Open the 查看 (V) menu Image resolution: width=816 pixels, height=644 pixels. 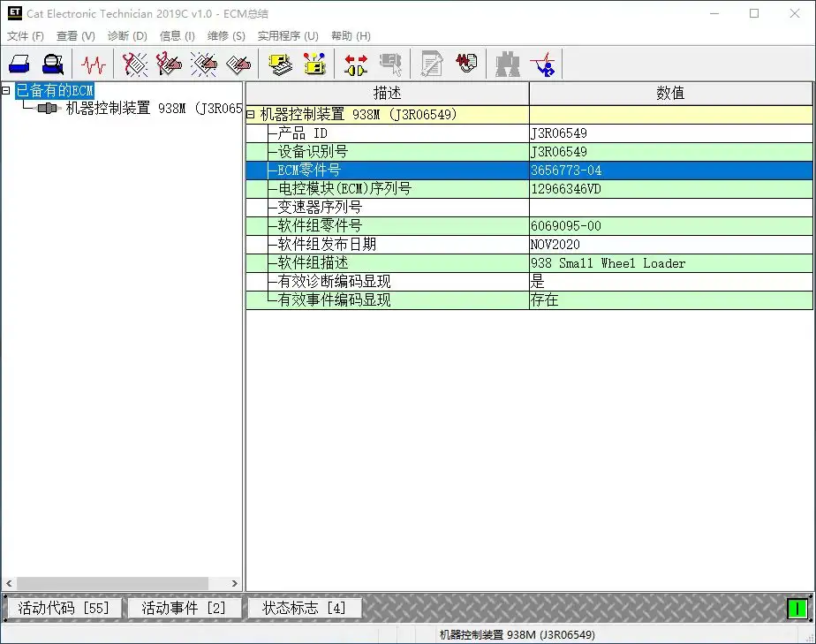pyautogui.click(x=75, y=36)
